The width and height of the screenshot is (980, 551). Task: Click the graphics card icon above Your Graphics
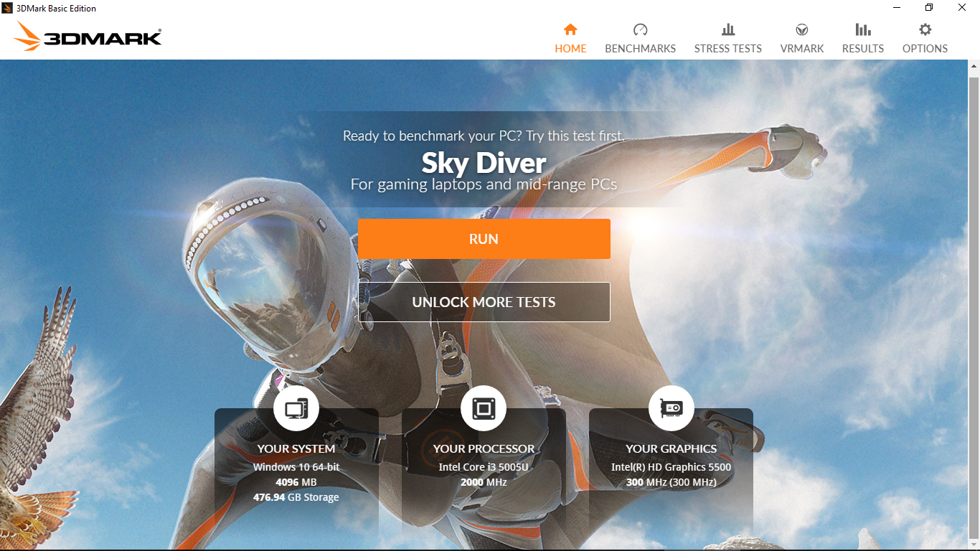click(x=671, y=409)
